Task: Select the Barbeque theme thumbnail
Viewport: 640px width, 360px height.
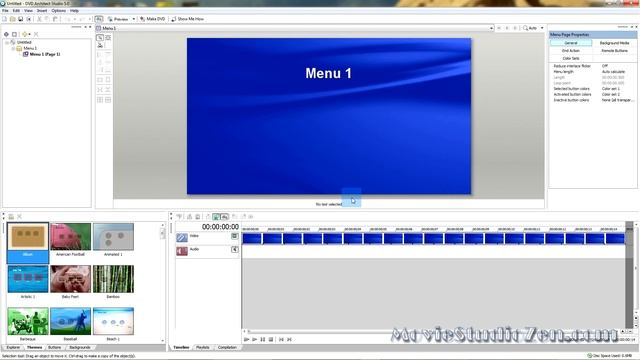Action: [28, 321]
